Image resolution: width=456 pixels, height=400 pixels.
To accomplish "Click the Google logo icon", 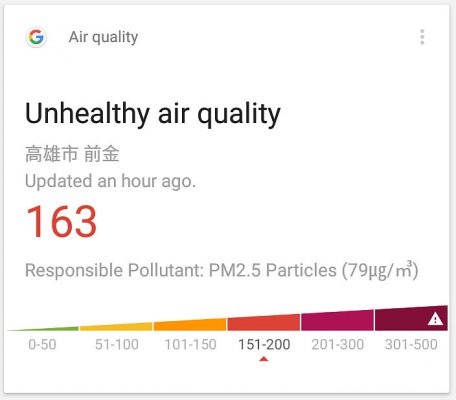I will point(36,37).
